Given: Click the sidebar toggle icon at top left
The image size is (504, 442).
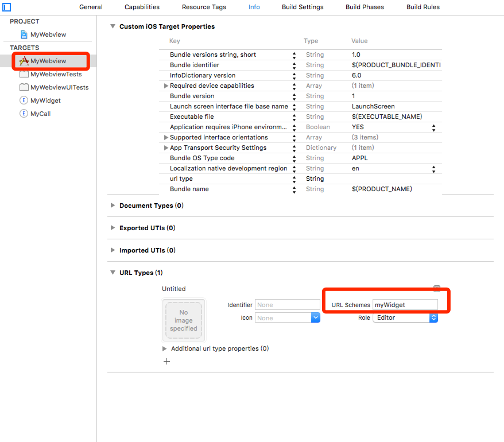Looking at the screenshot, I should pos(7,7).
